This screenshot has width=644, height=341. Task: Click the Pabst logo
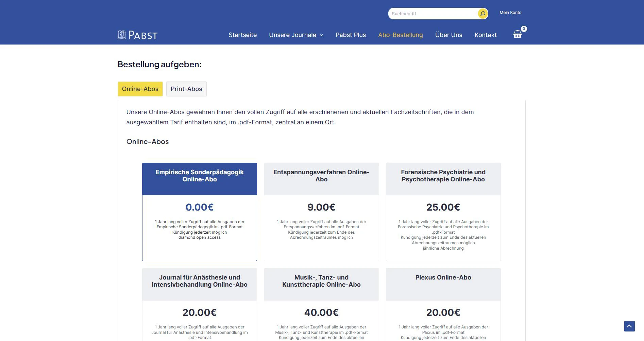coord(137,35)
